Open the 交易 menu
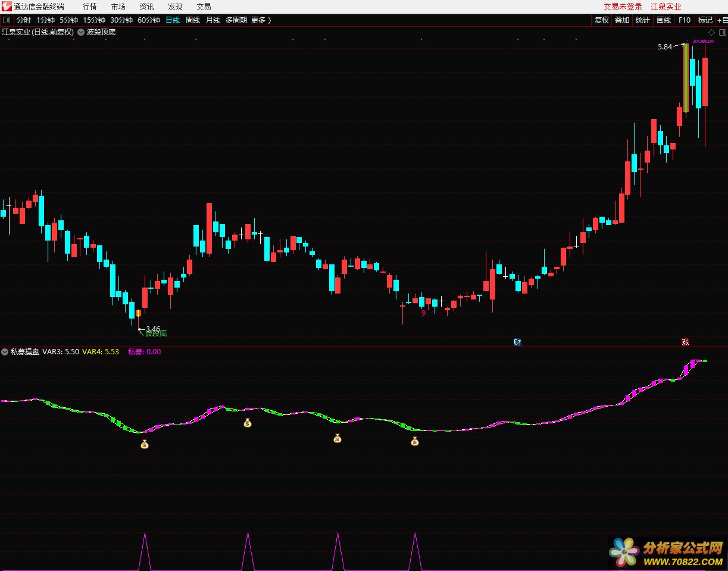The image size is (728, 571). 204,7
